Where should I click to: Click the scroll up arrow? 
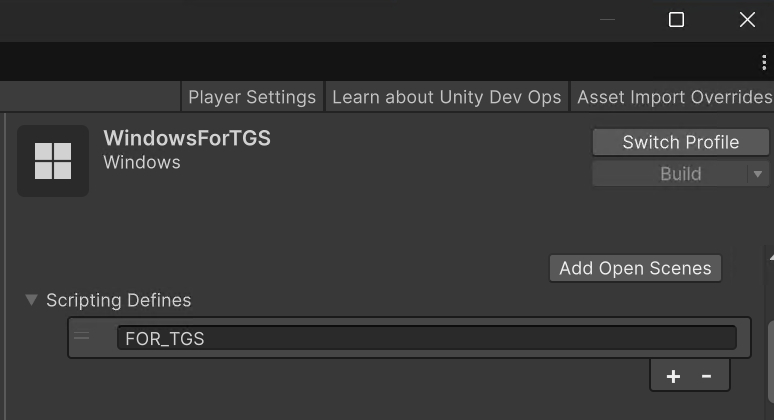[x=770, y=256]
